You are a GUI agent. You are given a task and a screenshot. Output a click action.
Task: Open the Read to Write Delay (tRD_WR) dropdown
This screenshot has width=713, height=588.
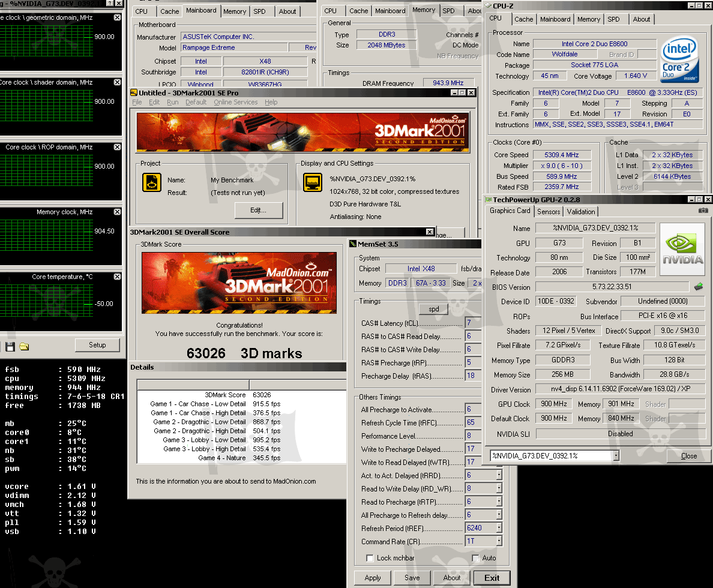[499, 488]
